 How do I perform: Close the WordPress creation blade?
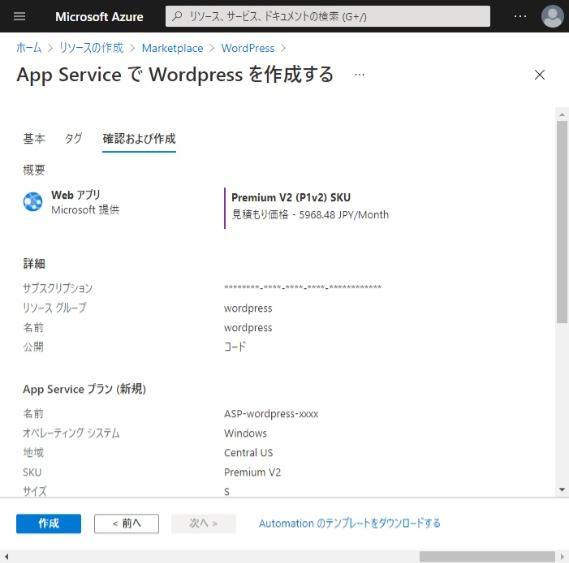point(540,75)
